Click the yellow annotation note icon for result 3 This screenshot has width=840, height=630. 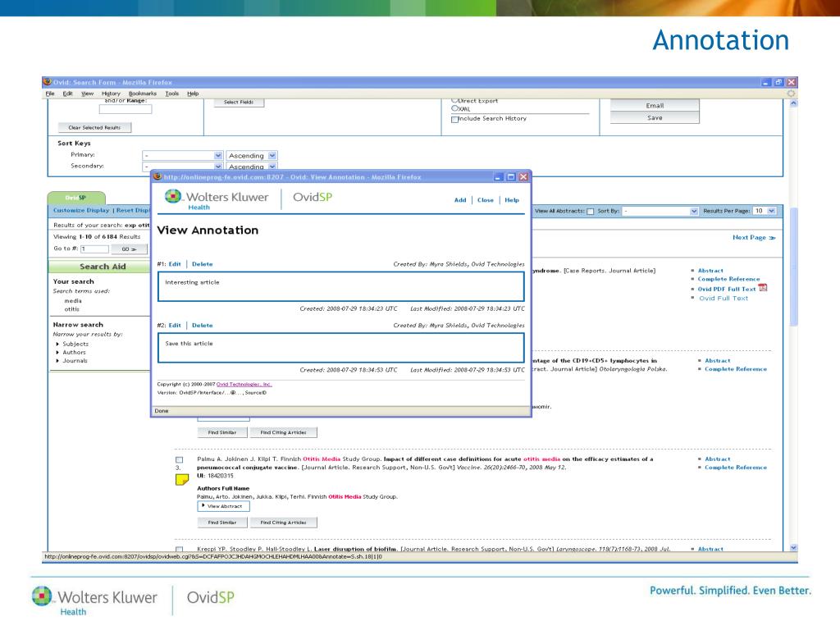[182, 479]
